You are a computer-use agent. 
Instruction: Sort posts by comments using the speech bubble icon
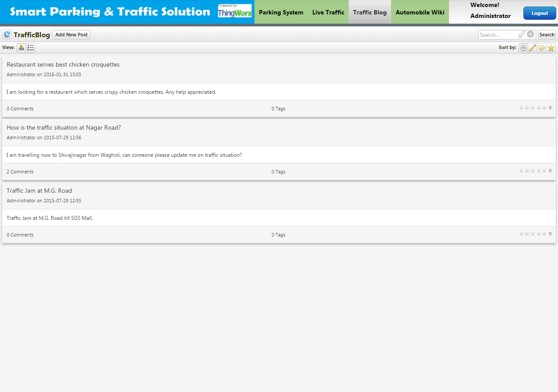click(x=542, y=48)
